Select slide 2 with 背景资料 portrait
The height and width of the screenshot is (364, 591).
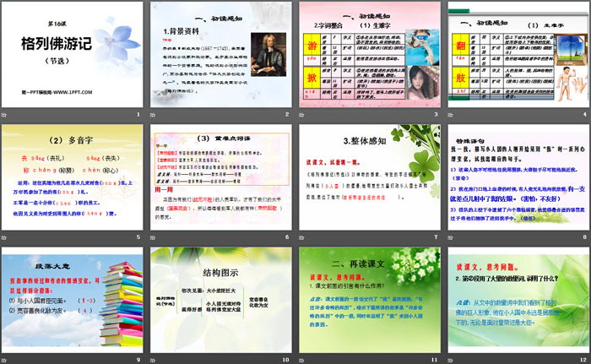point(221,54)
